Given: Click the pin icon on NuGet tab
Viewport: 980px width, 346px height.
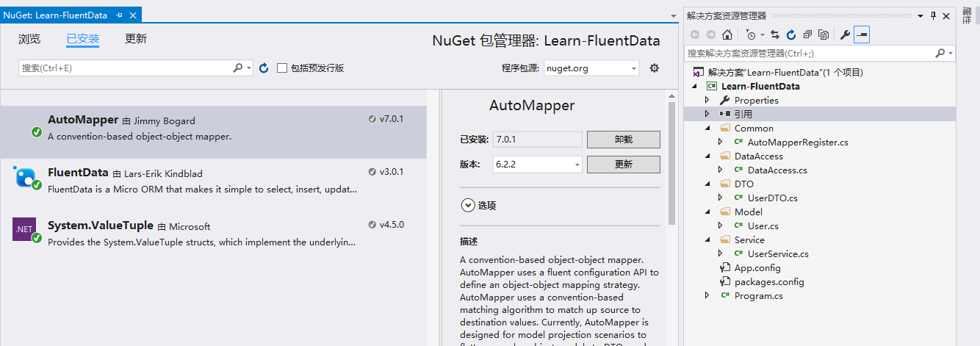Looking at the screenshot, I should 120,15.
